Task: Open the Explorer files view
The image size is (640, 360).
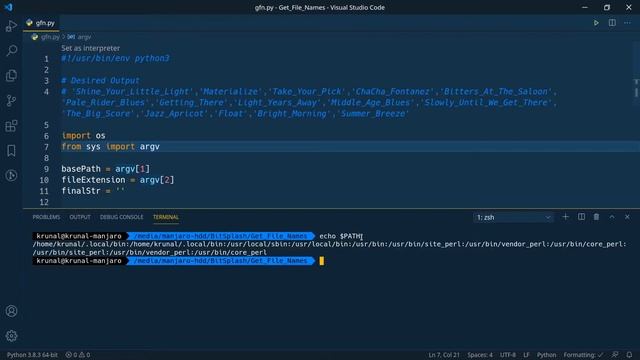Action: [11, 76]
